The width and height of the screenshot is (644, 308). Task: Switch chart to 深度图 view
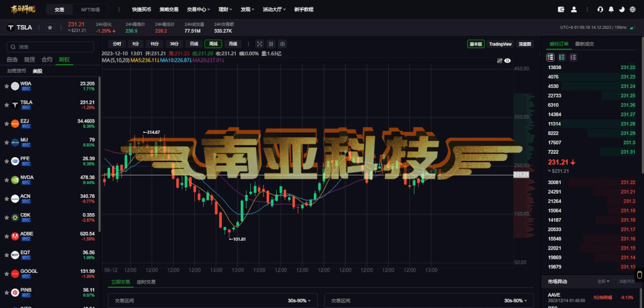(x=525, y=44)
